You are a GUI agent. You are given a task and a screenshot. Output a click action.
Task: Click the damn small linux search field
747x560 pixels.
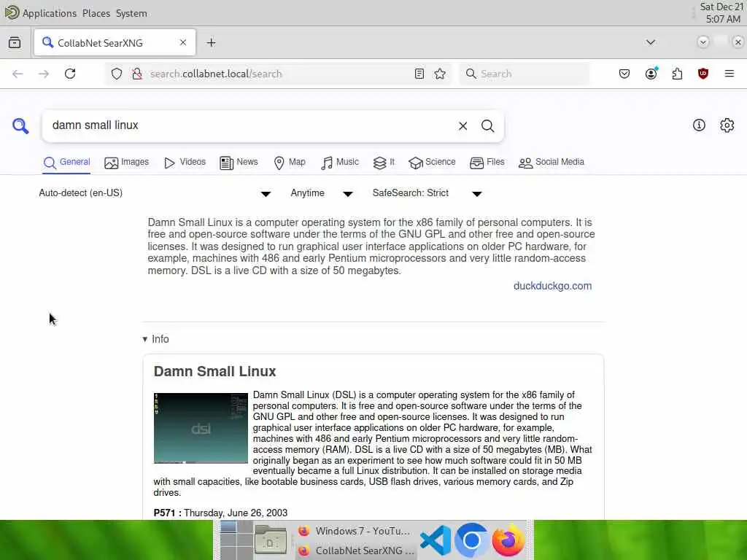pos(248,125)
